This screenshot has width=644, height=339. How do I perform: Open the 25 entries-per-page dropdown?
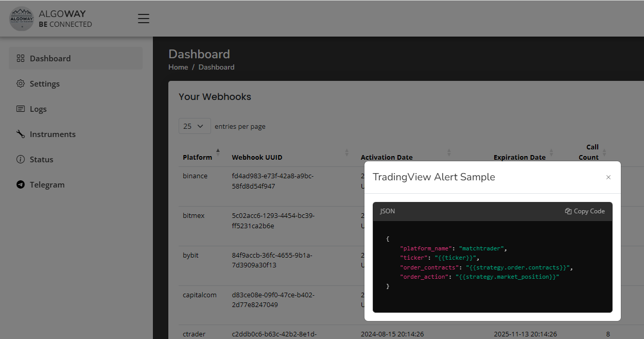click(195, 126)
